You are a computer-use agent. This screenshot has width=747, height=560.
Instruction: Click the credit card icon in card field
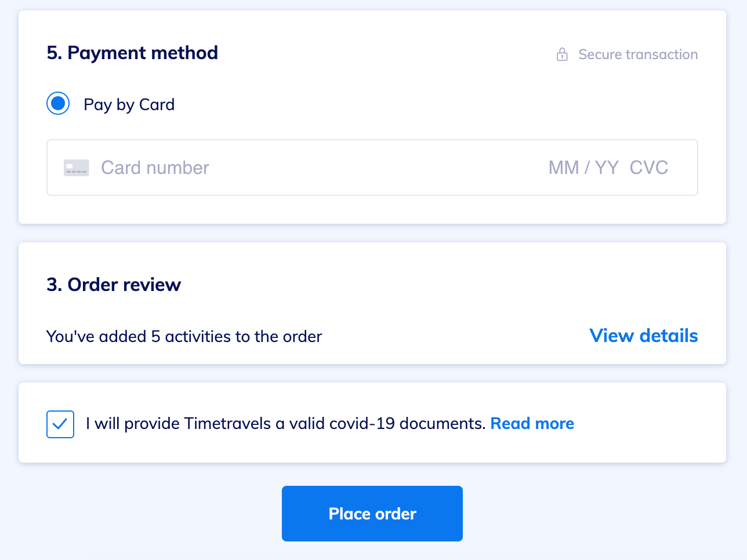click(x=76, y=168)
